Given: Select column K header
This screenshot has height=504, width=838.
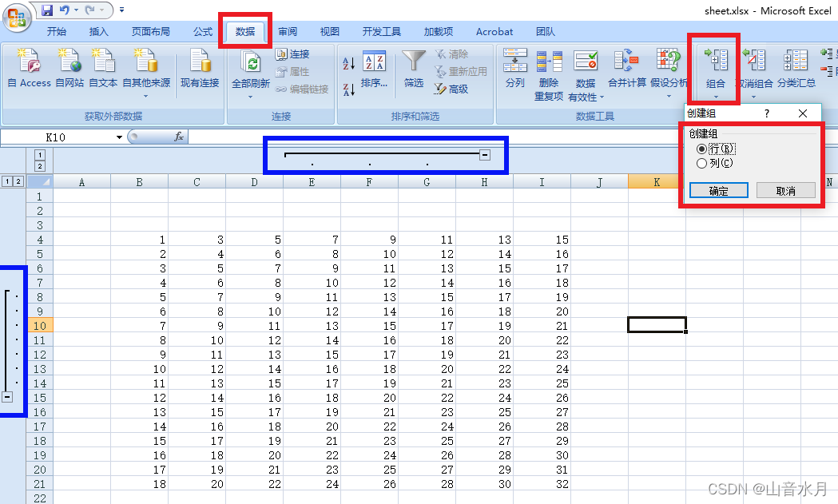Looking at the screenshot, I should (x=657, y=182).
